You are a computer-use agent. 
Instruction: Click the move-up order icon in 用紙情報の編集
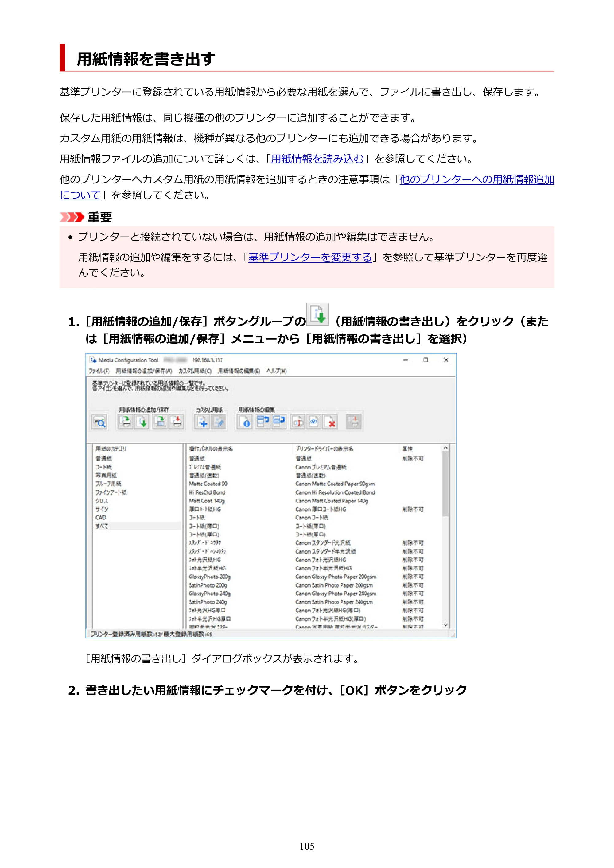point(262,422)
